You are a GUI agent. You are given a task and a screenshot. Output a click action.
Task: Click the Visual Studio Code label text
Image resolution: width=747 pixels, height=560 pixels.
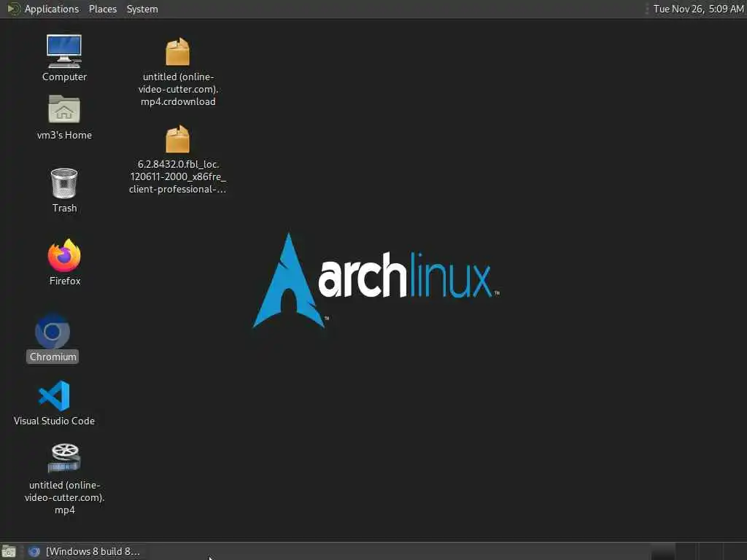tap(54, 421)
